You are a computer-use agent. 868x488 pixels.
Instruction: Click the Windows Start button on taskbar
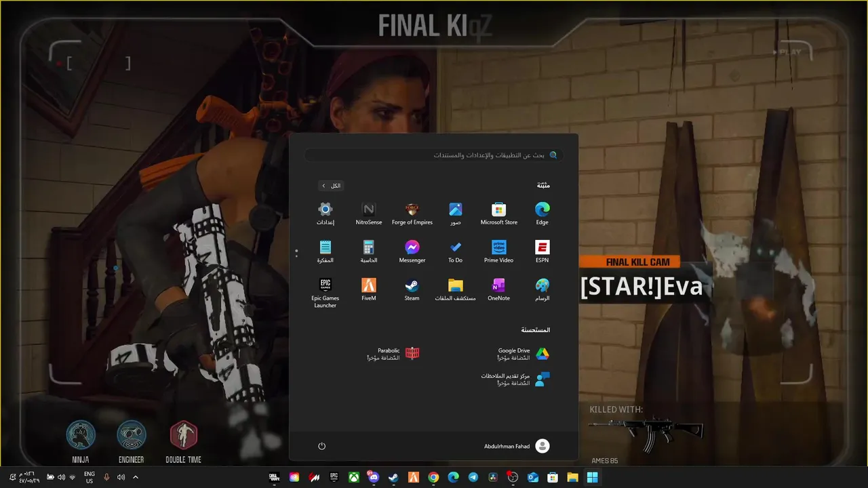click(x=592, y=477)
